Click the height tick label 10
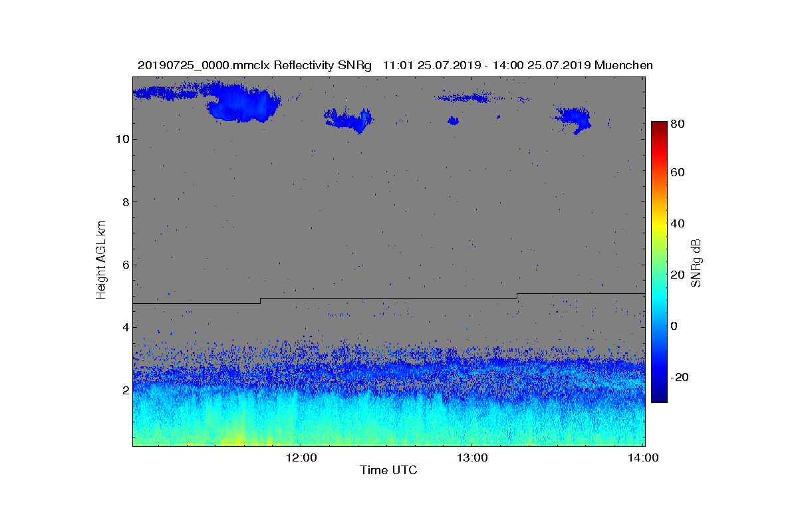The width and height of the screenshot is (798, 532). click(122, 139)
